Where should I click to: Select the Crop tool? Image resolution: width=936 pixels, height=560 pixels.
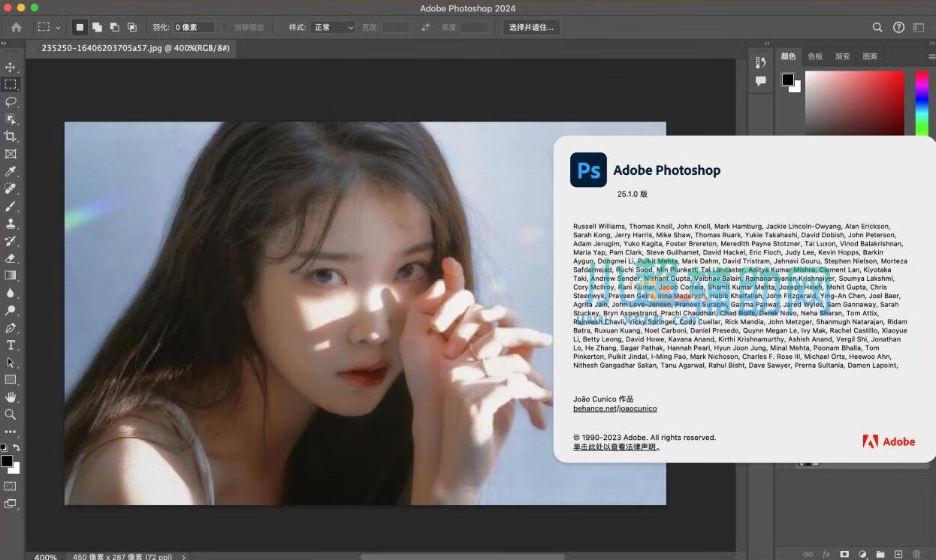pos(11,136)
